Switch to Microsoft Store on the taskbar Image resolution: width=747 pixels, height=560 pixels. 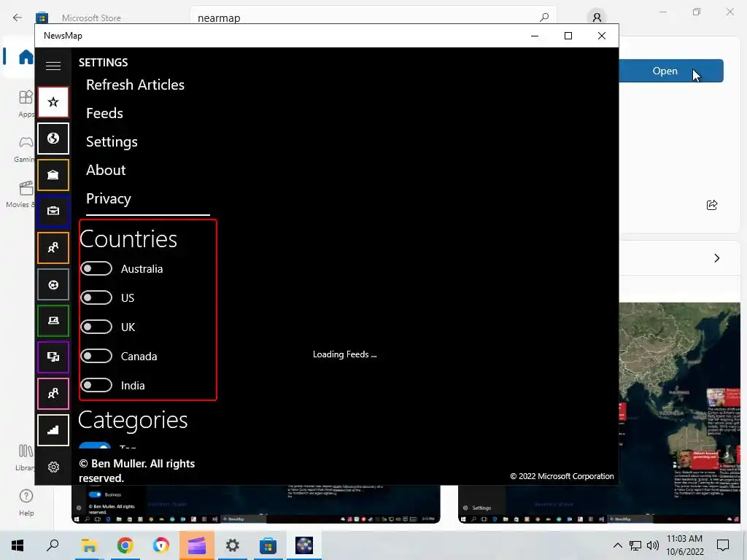[x=268, y=545]
